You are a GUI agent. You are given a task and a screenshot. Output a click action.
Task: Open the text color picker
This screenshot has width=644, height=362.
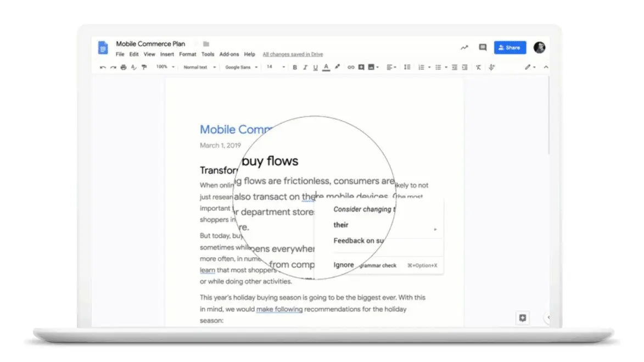click(326, 67)
